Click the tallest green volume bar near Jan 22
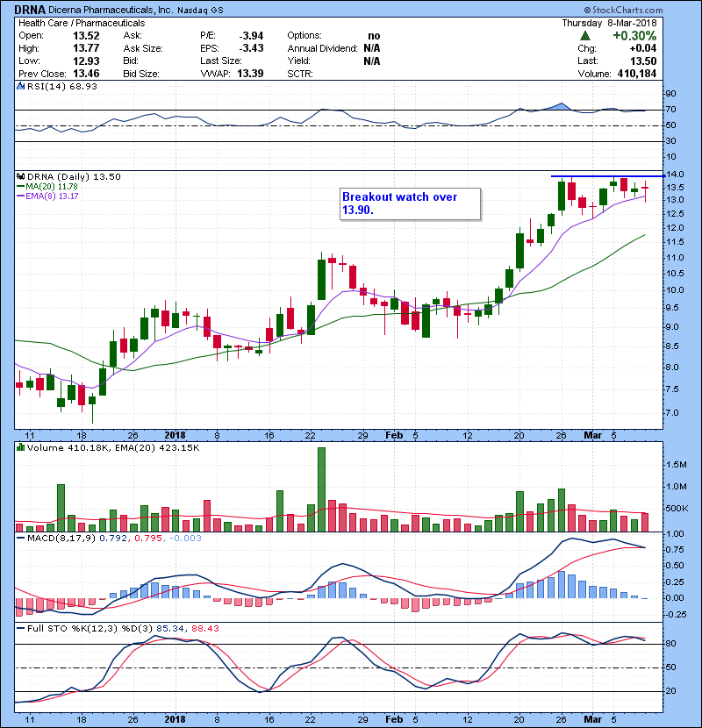The width and height of the screenshot is (702, 728). [321, 489]
